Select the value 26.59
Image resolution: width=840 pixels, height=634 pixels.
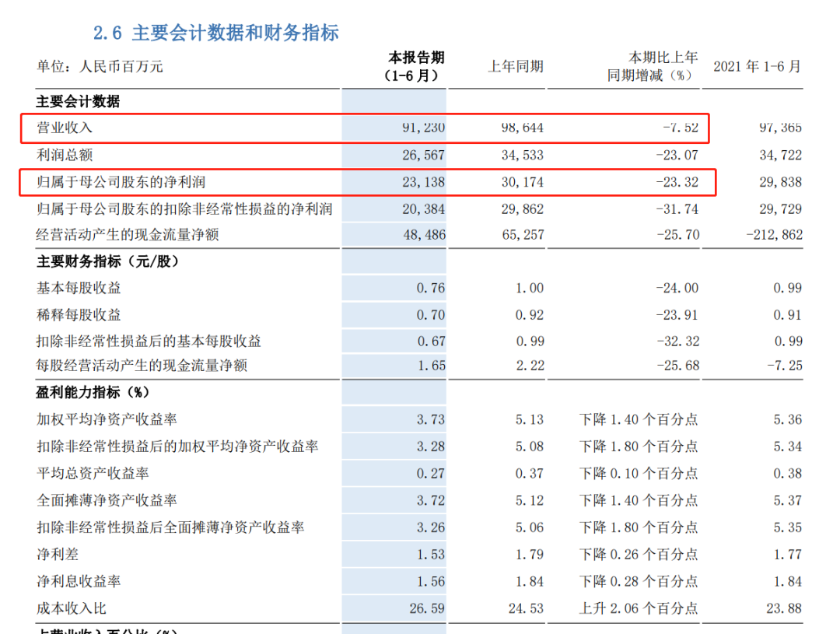[427, 609]
